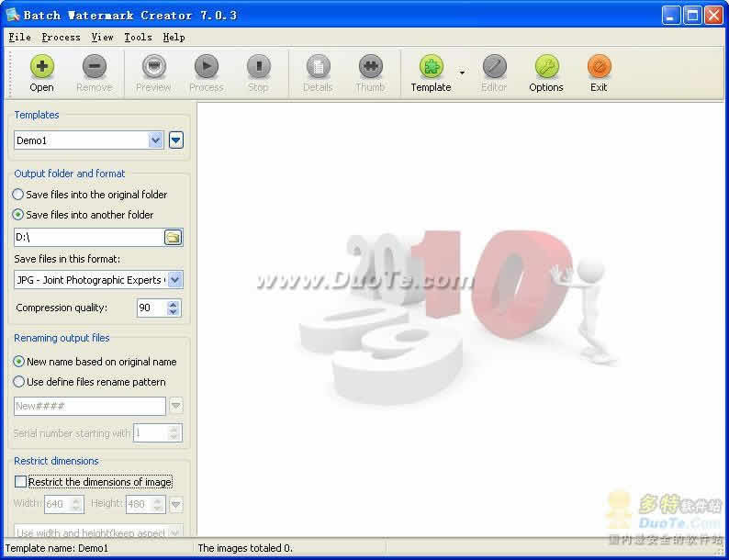This screenshot has height=560, width=729.
Task: Click the browse folder icon beside D:\
Action: click(x=173, y=238)
